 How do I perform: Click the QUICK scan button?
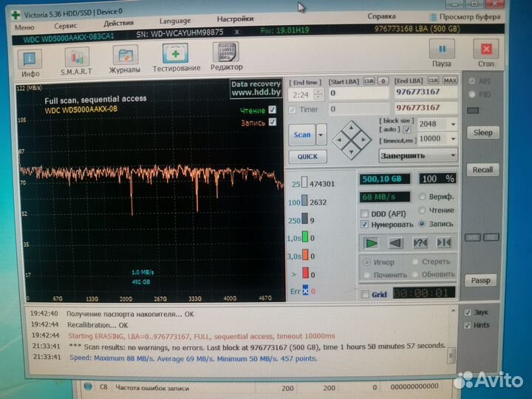click(307, 157)
